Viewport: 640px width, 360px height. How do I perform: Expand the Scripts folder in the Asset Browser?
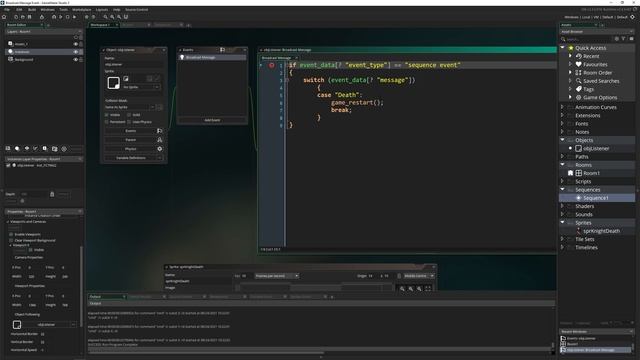[562, 181]
